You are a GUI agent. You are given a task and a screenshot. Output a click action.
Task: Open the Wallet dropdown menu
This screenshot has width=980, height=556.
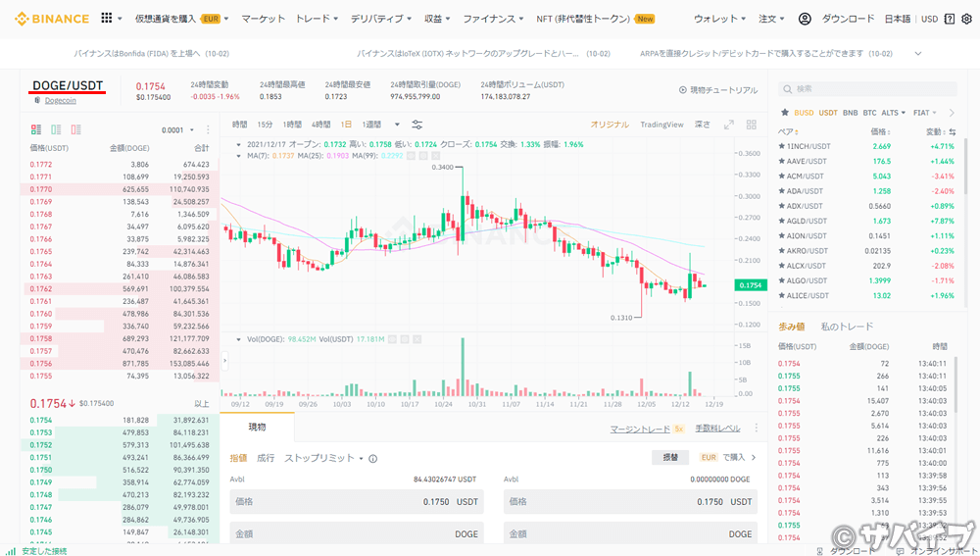point(719,19)
